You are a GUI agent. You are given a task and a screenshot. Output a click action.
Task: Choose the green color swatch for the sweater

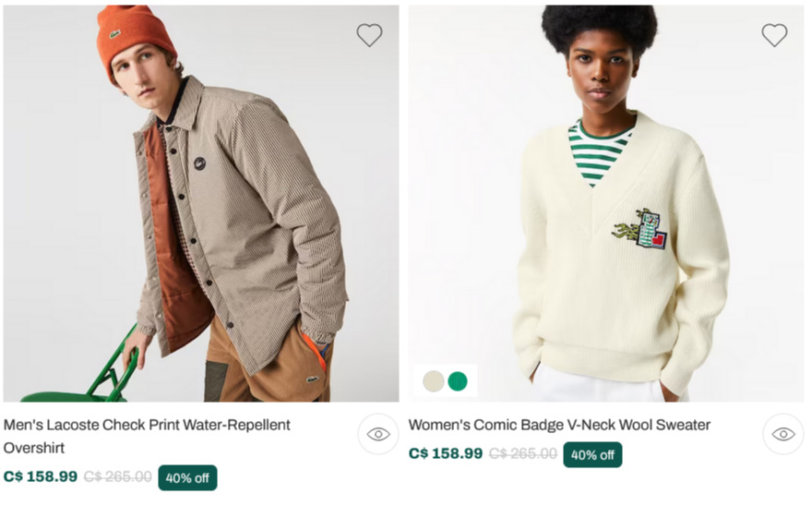(x=458, y=381)
